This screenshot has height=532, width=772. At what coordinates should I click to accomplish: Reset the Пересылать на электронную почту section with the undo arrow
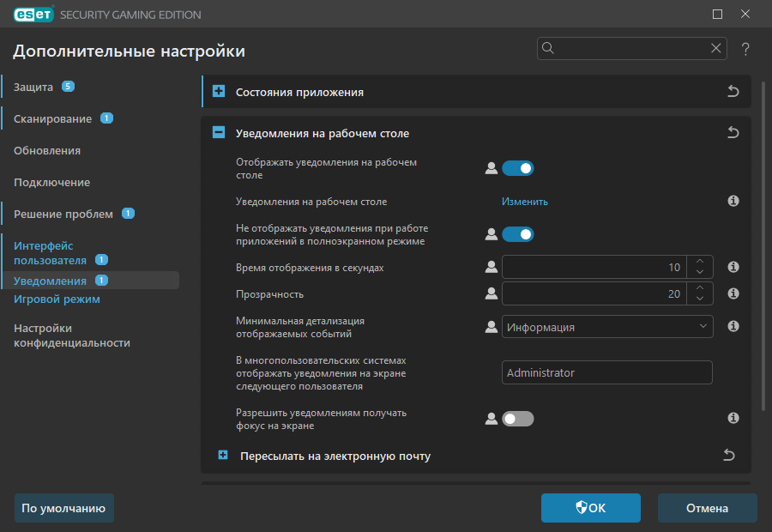pos(729,455)
